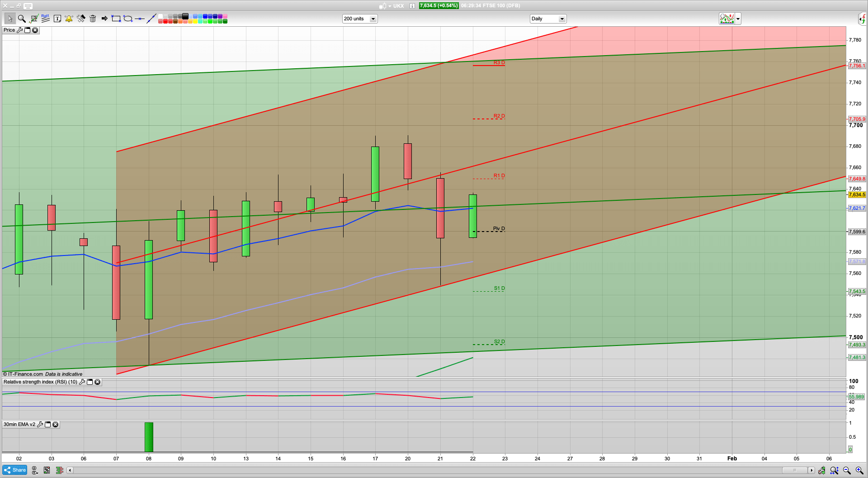
Task: Maximize the 30min EMA v2 panel
Action: coord(47,425)
